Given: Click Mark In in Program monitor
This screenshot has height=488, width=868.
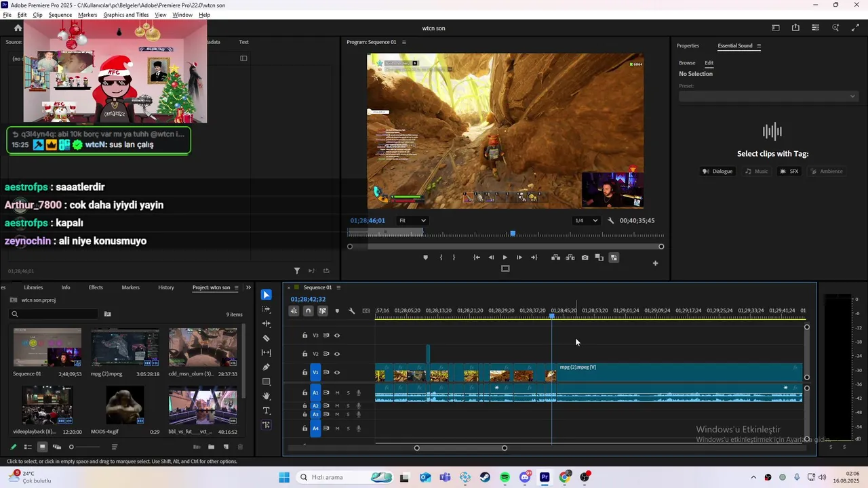Looking at the screenshot, I should pos(441,258).
